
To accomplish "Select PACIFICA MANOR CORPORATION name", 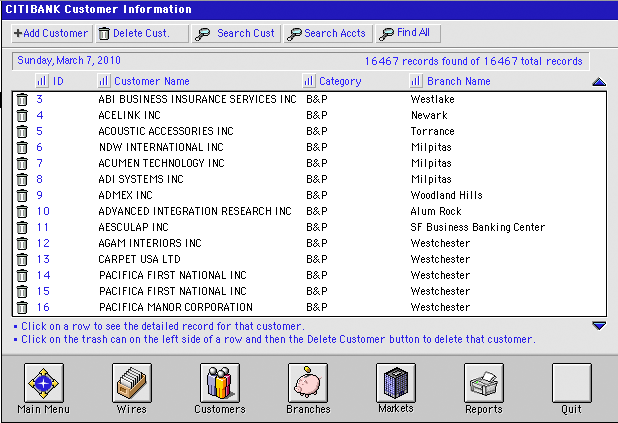I will point(176,307).
